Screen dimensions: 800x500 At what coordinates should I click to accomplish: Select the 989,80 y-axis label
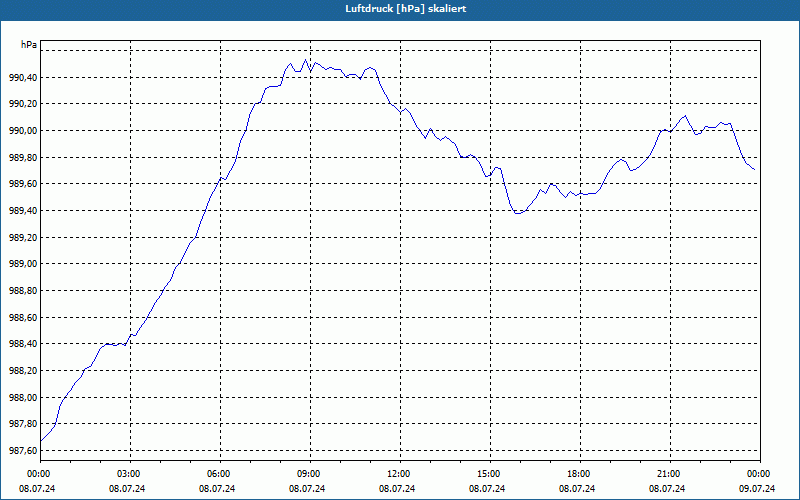click(x=22, y=158)
